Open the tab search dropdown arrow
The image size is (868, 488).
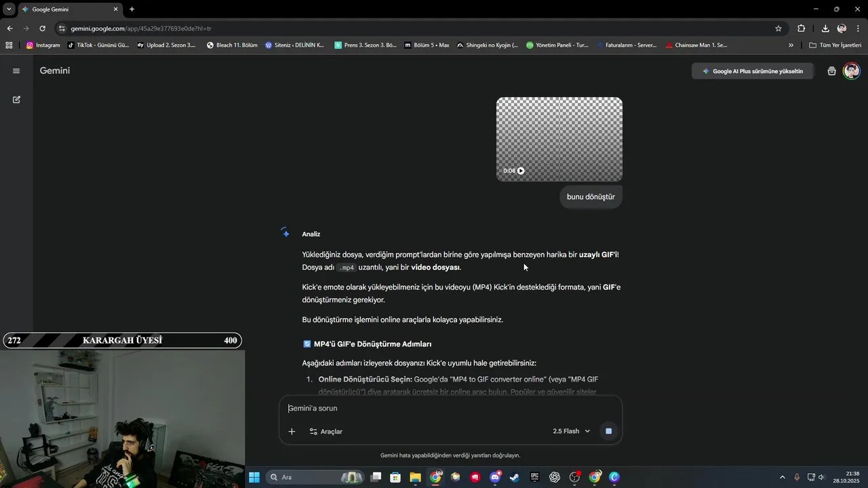click(x=9, y=9)
